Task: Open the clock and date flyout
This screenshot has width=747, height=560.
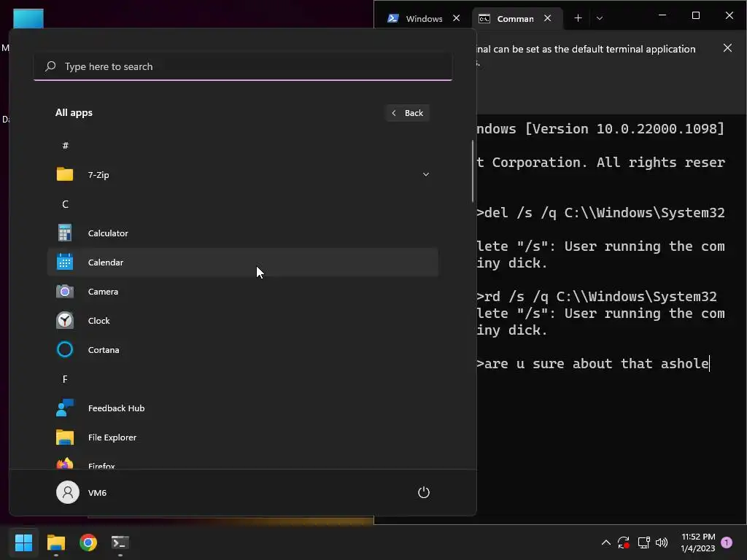Action: (x=698, y=542)
